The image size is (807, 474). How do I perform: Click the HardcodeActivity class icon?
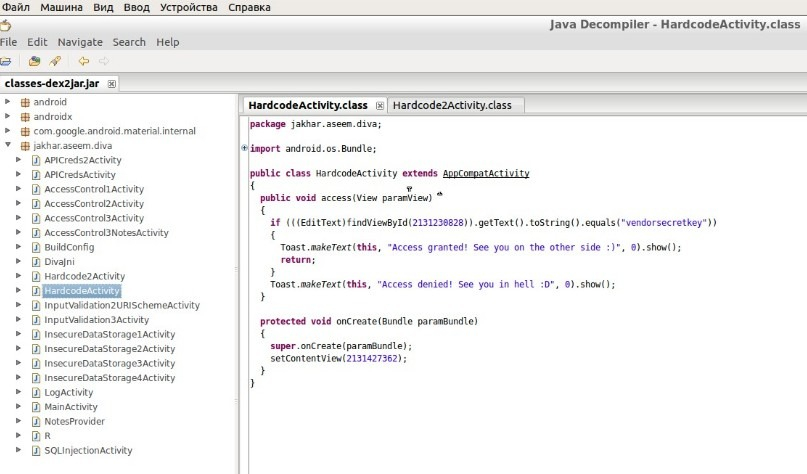pos(36,291)
